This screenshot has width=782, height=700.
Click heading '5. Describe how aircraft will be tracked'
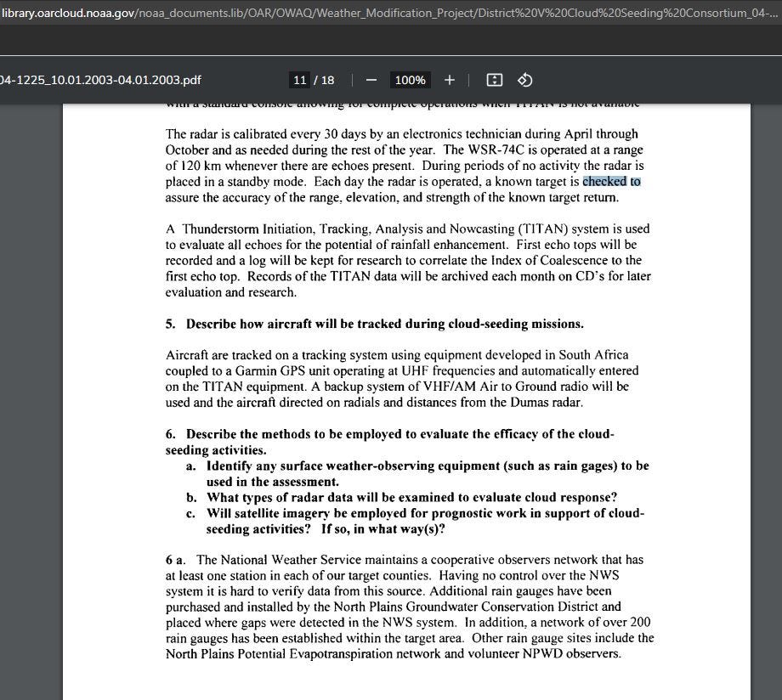(x=375, y=324)
